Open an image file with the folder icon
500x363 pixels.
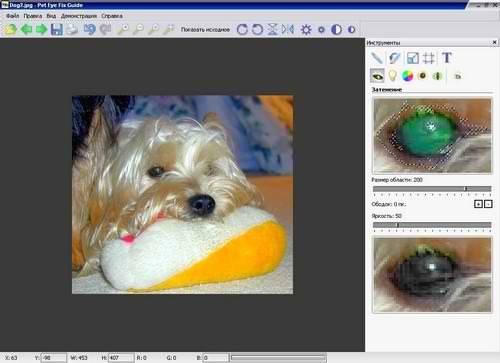click(x=11, y=29)
